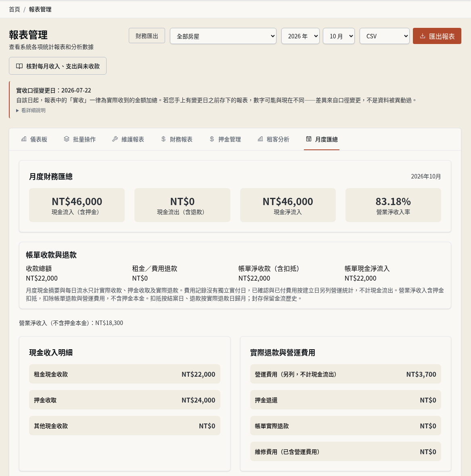Click the 營運費用 NT$3,700 row
The width and height of the screenshot is (471, 476).
point(345,374)
